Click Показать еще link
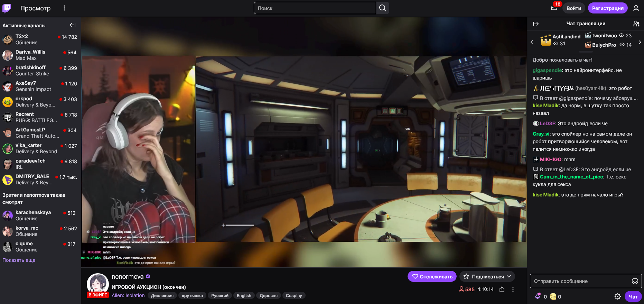 19,260
